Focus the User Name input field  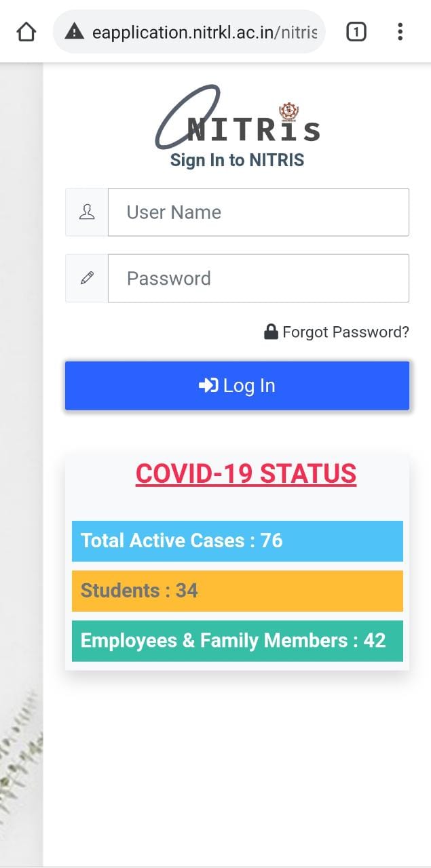coord(258,212)
